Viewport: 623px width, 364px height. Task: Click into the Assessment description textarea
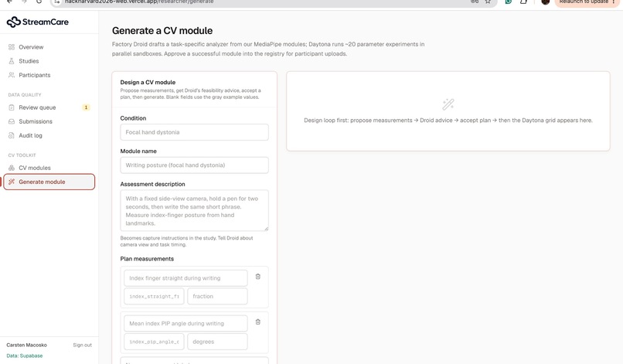194,210
